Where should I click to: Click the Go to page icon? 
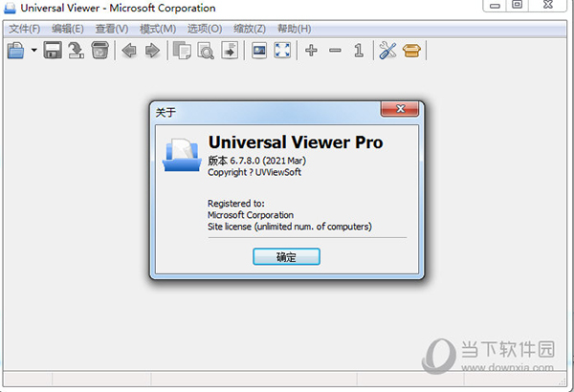point(230,50)
